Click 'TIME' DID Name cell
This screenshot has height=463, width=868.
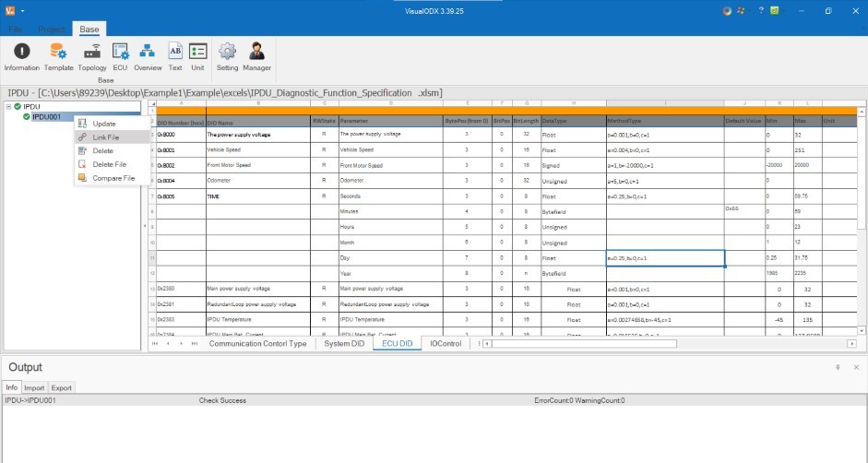tap(258, 196)
